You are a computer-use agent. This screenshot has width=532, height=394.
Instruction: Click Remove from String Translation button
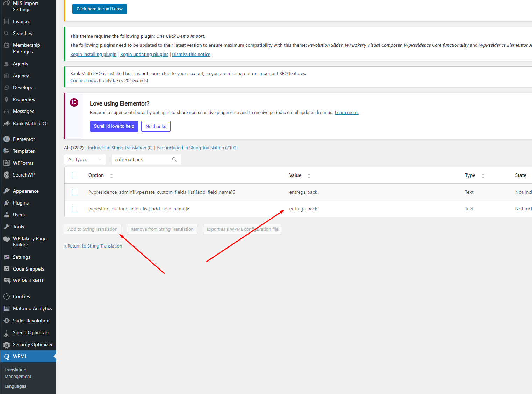[162, 229]
